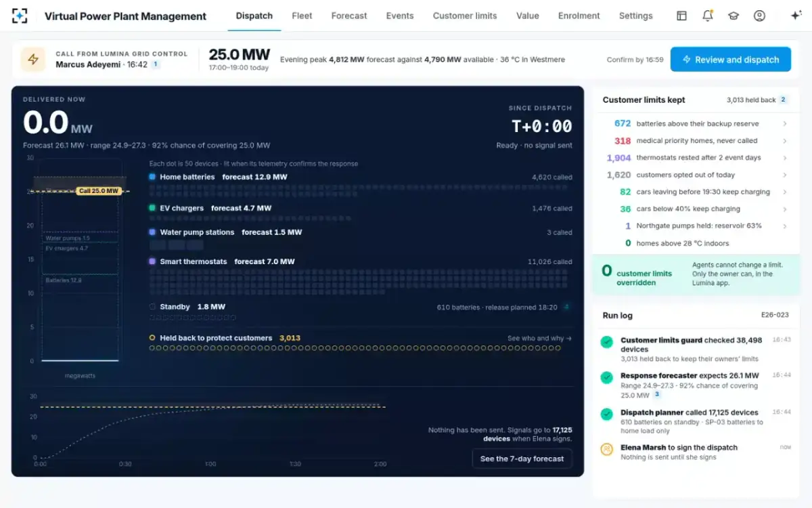Click the purple Smart thermostats square

click(x=152, y=261)
